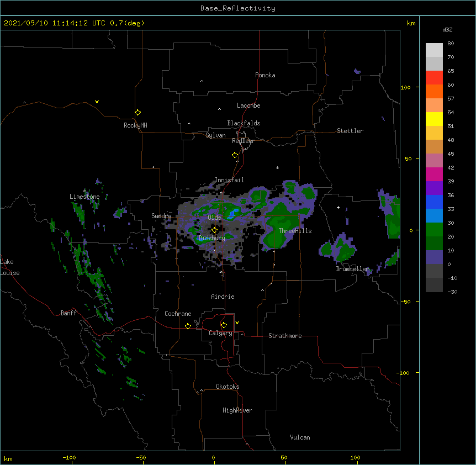Click the Innisfail label

point(229,180)
